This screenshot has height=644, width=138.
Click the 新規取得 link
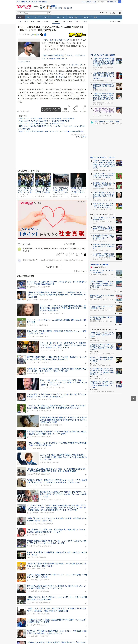click(54, 6)
